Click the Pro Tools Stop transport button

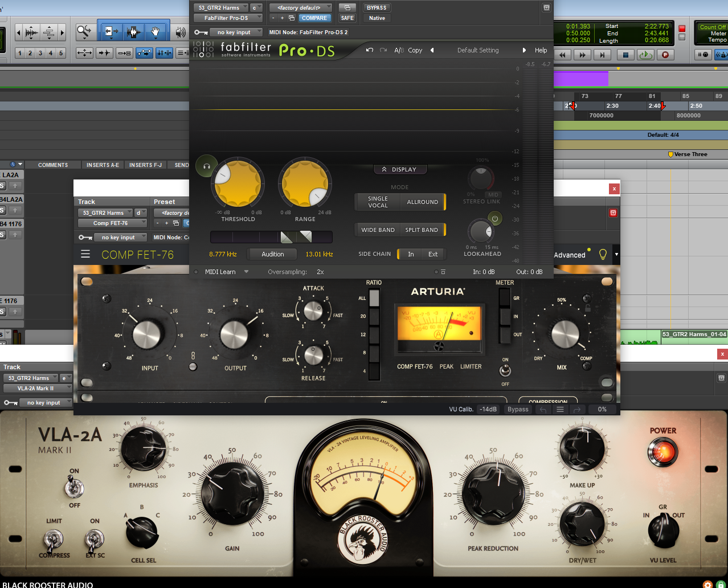pyautogui.click(x=625, y=55)
